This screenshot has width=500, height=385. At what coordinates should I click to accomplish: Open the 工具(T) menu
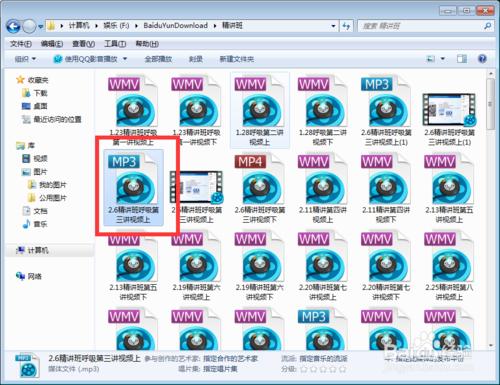click(x=115, y=44)
